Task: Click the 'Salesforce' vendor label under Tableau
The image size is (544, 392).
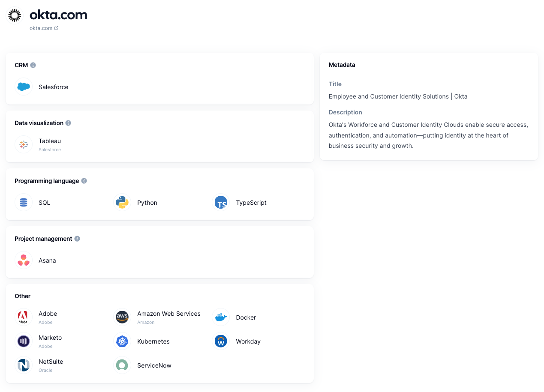Action: pos(50,150)
